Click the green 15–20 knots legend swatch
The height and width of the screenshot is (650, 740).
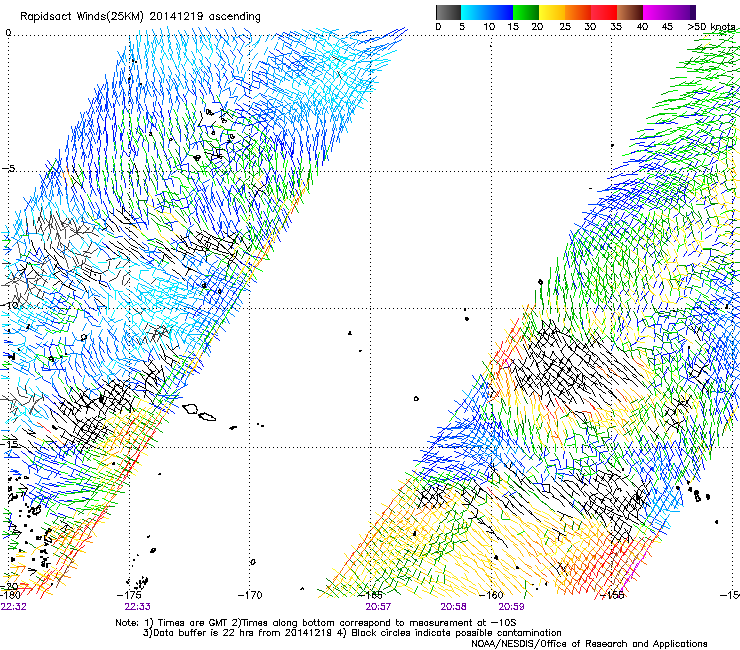(x=526, y=12)
